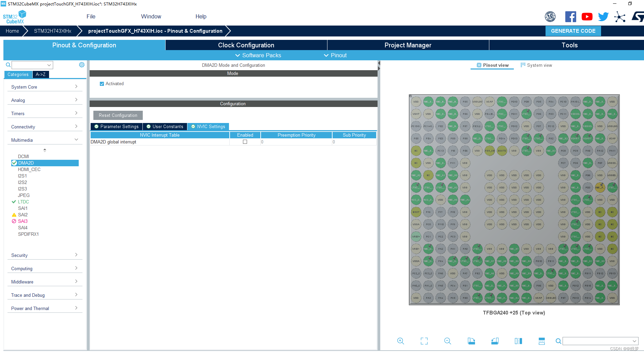
Task: Click Reset Configuration button
Action: [118, 115]
